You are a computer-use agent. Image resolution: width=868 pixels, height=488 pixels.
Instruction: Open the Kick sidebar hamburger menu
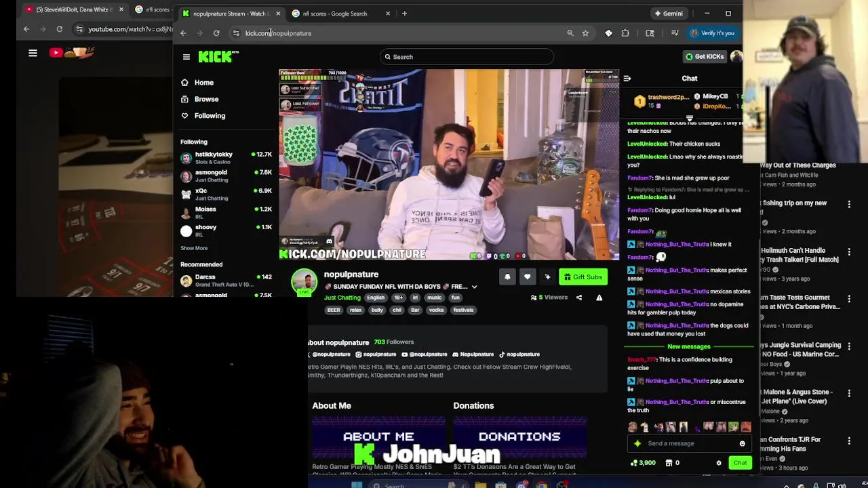[x=186, y=57]
